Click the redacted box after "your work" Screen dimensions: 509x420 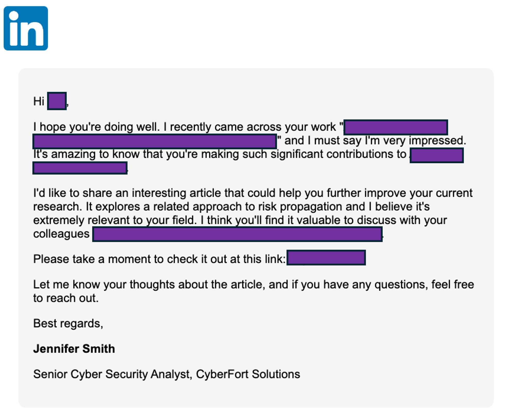pyautogui.click(x=396, y=127)
